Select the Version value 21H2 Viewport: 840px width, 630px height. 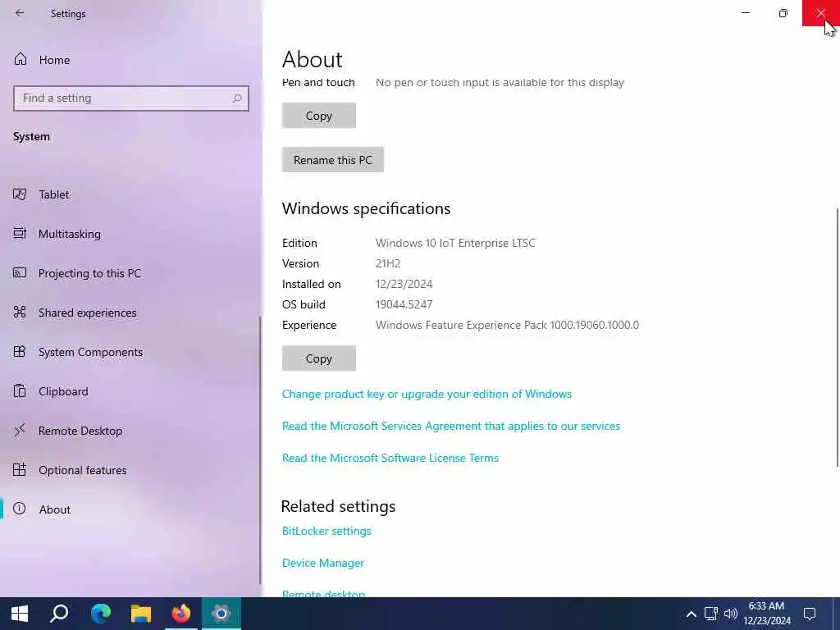point(388,263)
